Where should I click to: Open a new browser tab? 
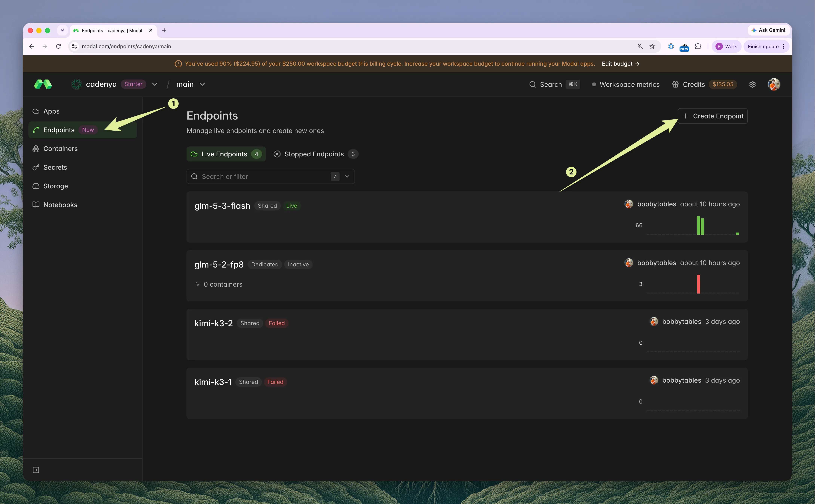(164, 30)
